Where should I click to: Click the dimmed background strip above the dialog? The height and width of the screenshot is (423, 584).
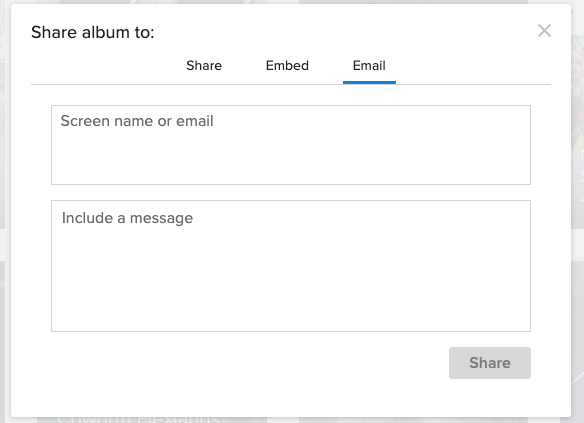(x=291, y=2)
